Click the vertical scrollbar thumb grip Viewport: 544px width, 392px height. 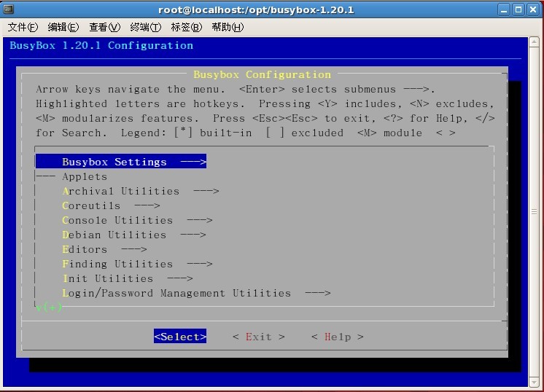(x=534, y=212)
